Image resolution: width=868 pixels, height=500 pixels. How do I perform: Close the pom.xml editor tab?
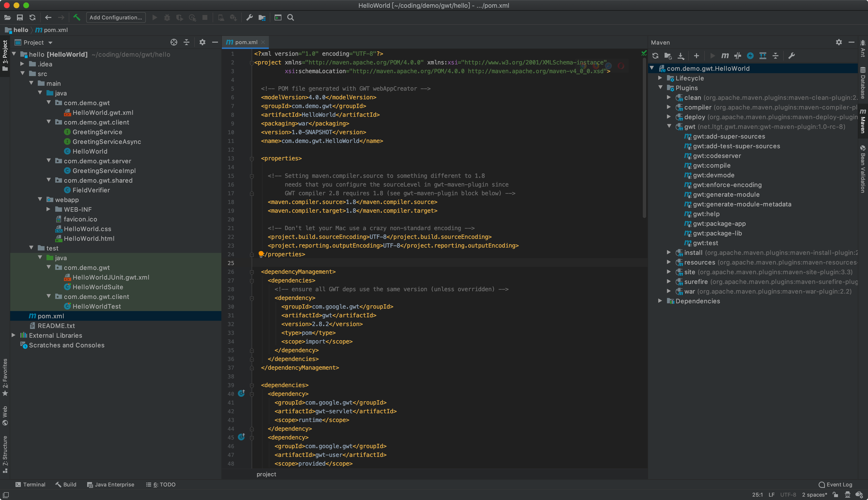(263, 42)
